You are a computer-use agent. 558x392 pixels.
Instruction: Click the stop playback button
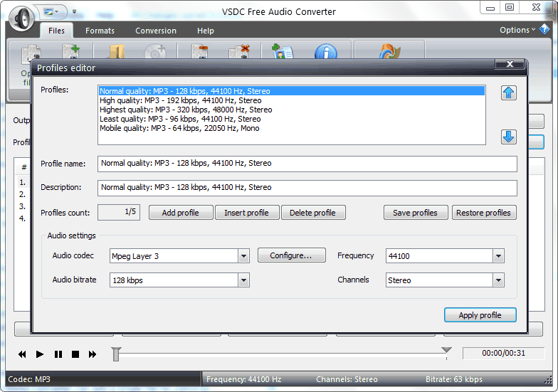[x=75, y=354]
